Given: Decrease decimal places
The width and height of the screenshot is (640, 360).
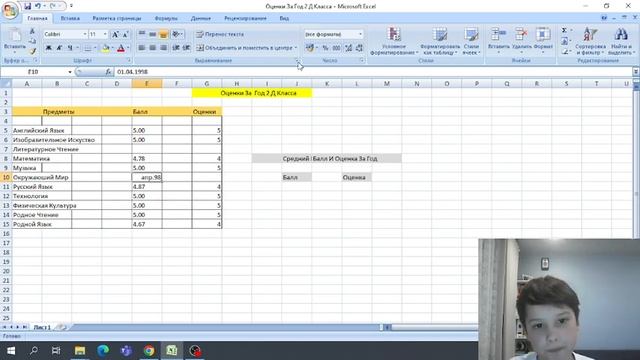Looking at the screenshot, I should coord(359,48).
